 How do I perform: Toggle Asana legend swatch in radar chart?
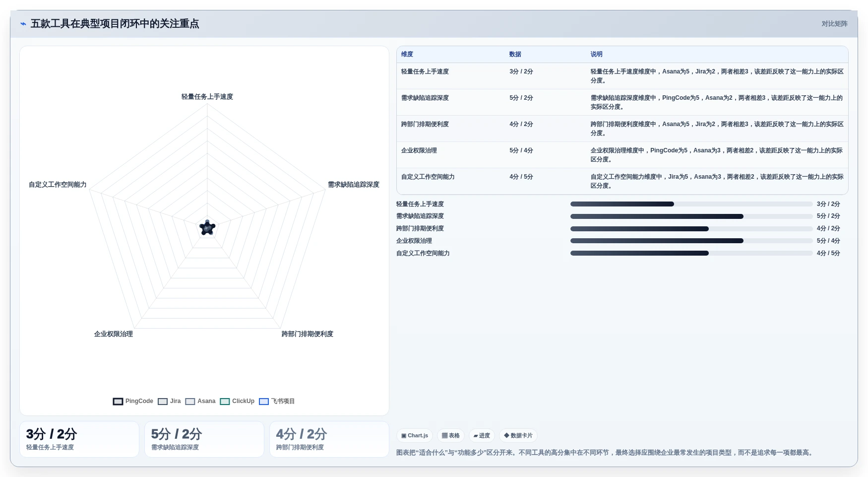190,402
